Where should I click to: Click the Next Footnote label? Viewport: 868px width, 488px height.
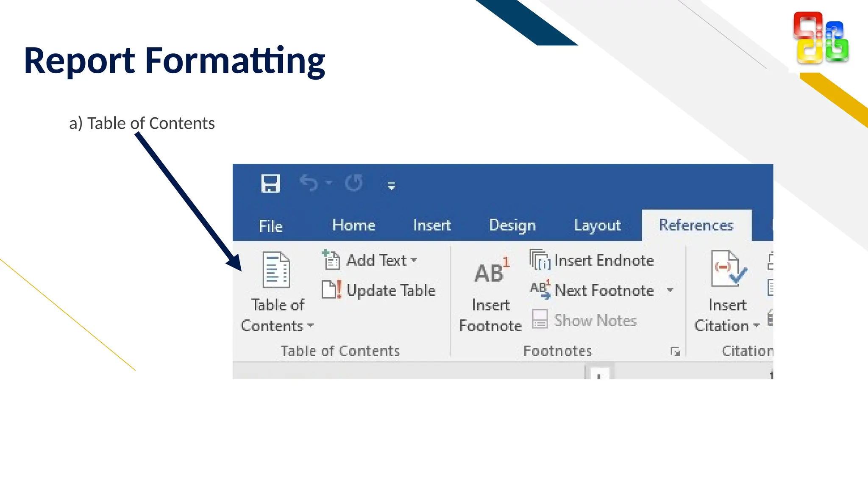pyautogui.click(x=604, y=291)
